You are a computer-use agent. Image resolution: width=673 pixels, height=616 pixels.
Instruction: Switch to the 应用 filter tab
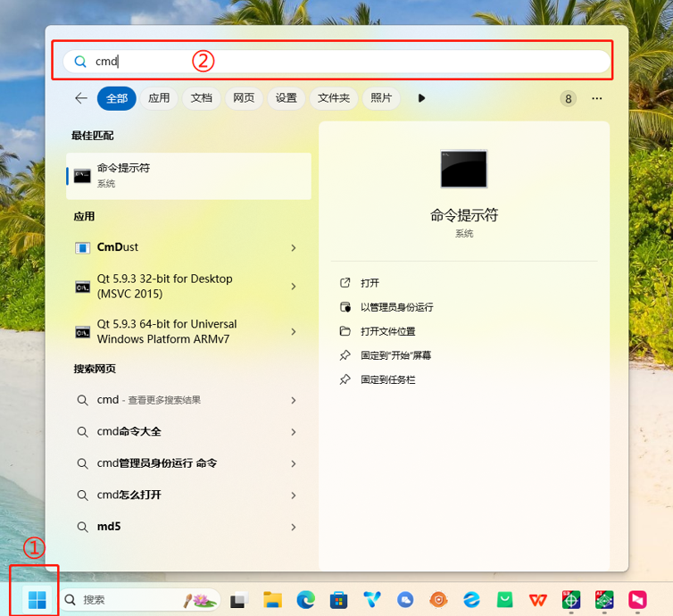(159, 98)
